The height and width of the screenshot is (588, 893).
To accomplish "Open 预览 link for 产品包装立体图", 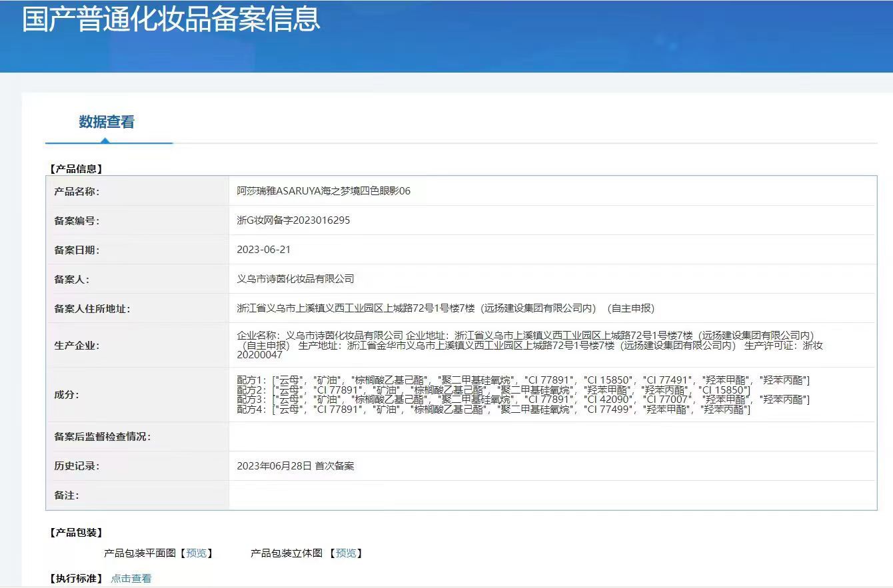I will coord(346,553).
